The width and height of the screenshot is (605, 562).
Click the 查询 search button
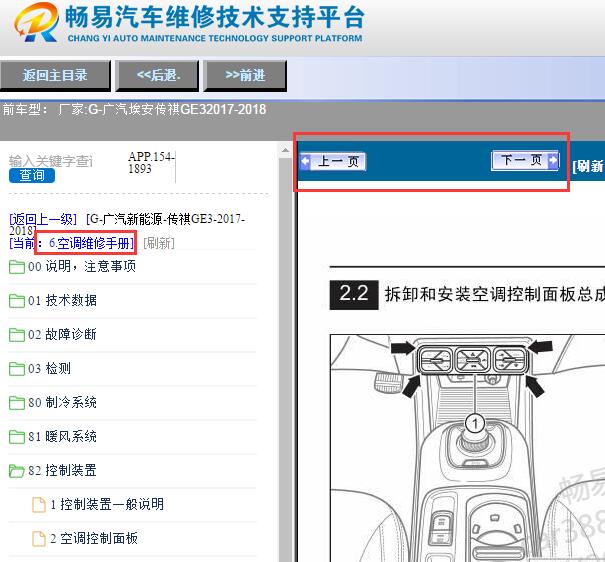(32, 176)
